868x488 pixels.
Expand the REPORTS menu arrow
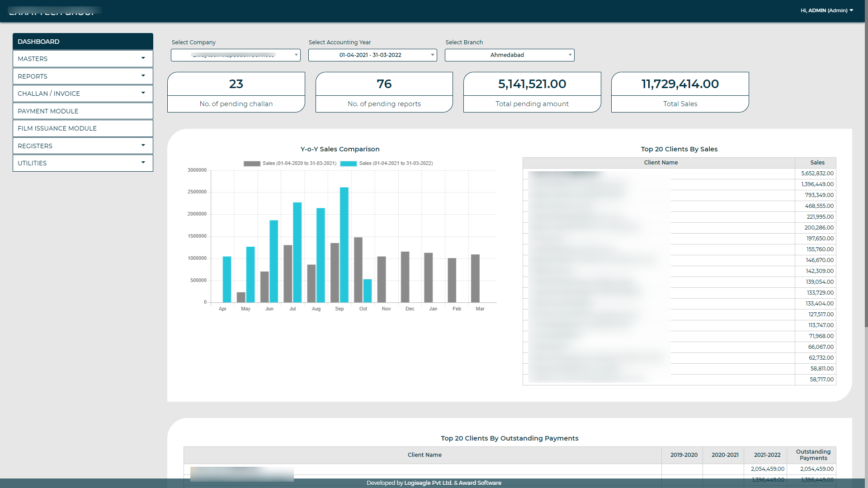(143, 76)
